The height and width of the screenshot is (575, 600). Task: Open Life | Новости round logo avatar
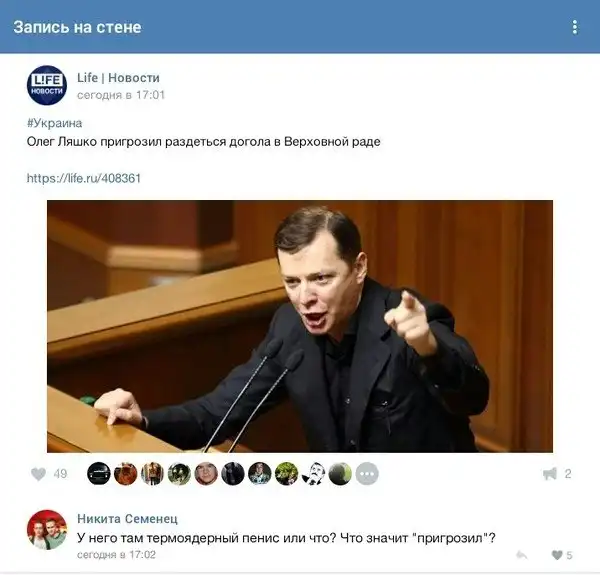tap(47, 85)
